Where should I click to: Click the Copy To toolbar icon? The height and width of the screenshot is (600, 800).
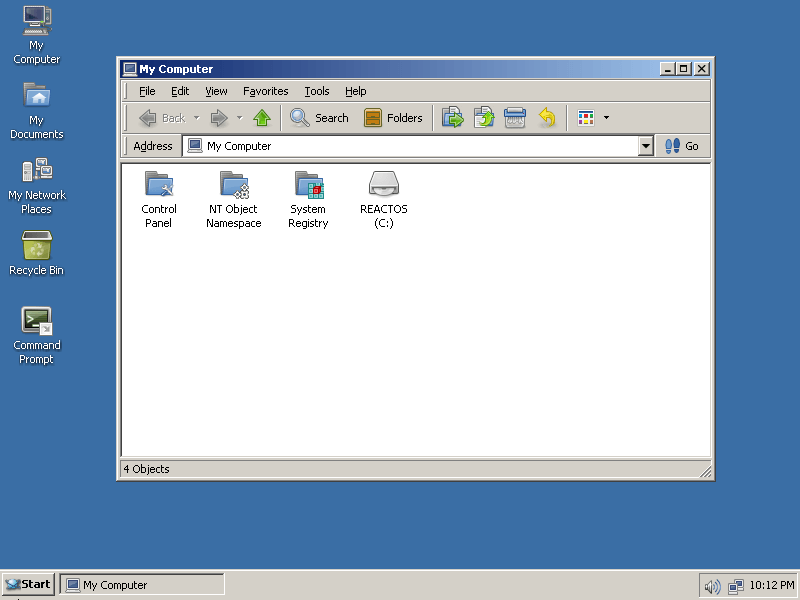coord(484,117)
